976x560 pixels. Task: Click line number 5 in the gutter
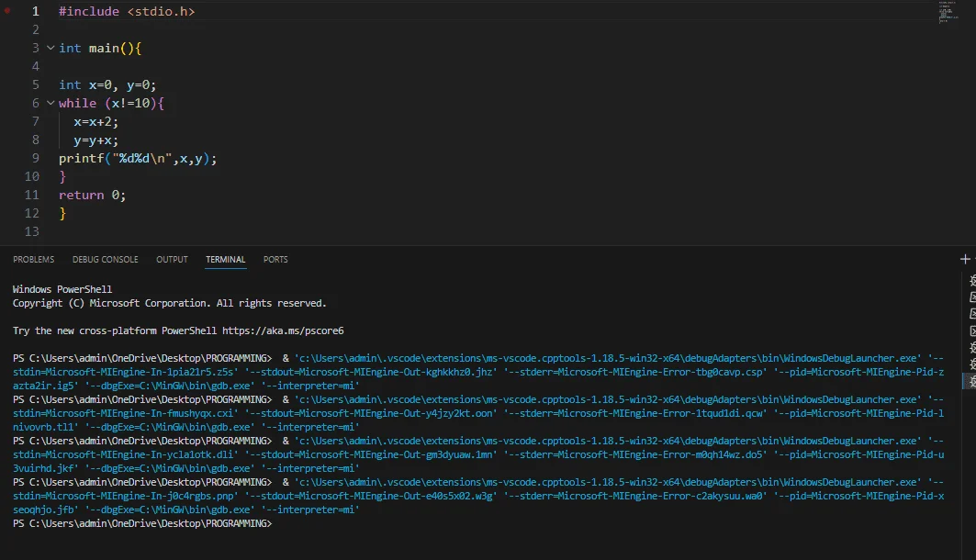pos(36,84)
